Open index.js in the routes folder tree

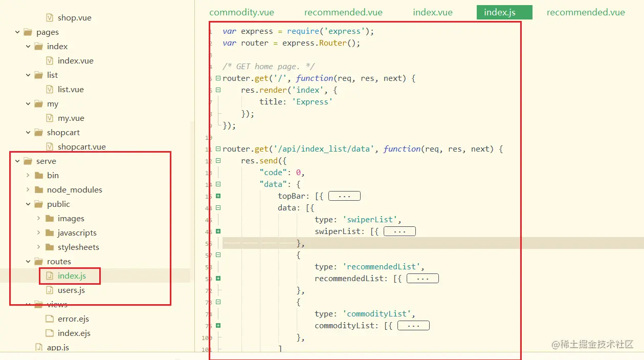pyautogui.click(x=72, y=276)
